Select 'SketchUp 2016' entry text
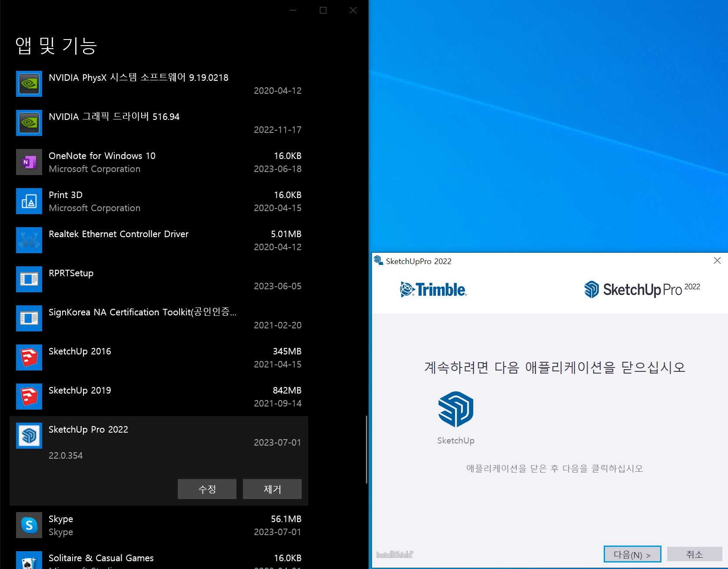This screenshot has height=569, width=728. (x=80, y=351)
